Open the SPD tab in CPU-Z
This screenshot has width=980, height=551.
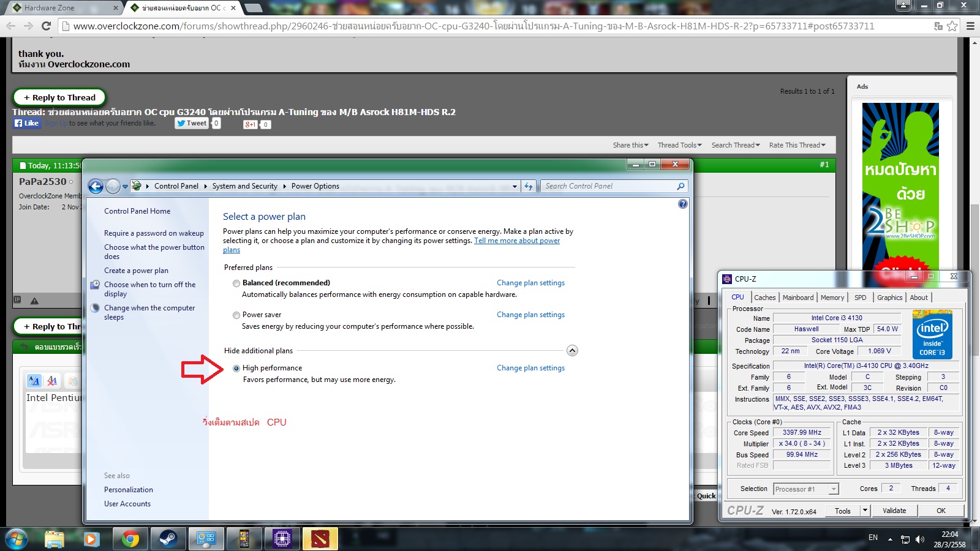coord(861,298)
